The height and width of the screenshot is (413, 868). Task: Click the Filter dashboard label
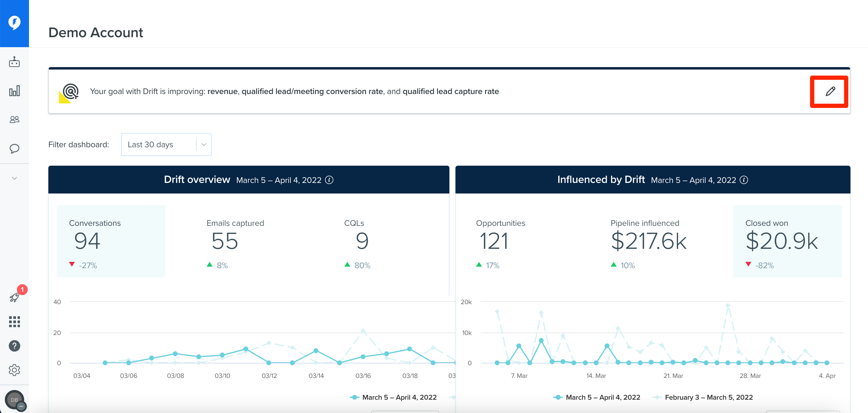[x=79, y=145]
